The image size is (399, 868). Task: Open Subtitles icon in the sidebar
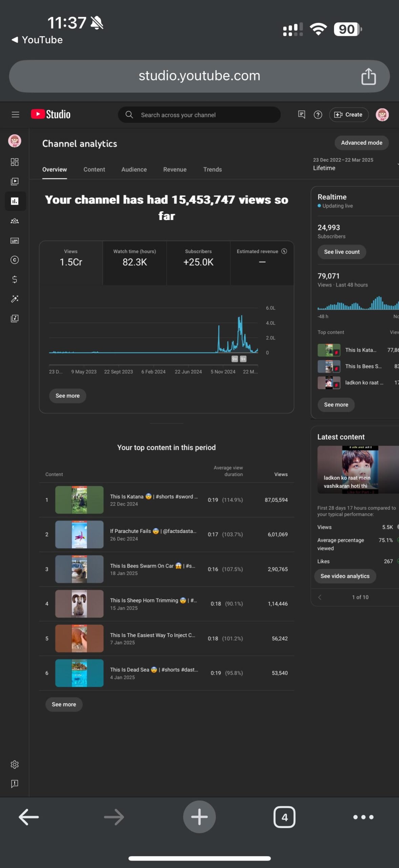15,241
